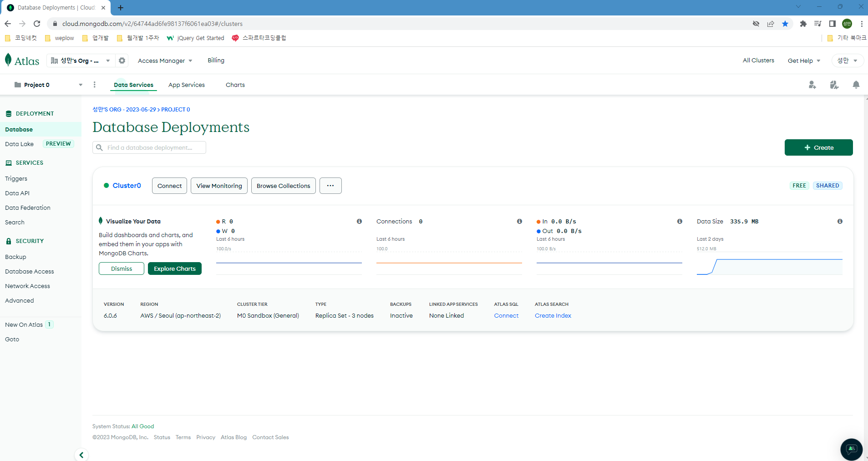Open organization settings gear icon
This screenshot has width=868, height=461.
coord(122,61)
